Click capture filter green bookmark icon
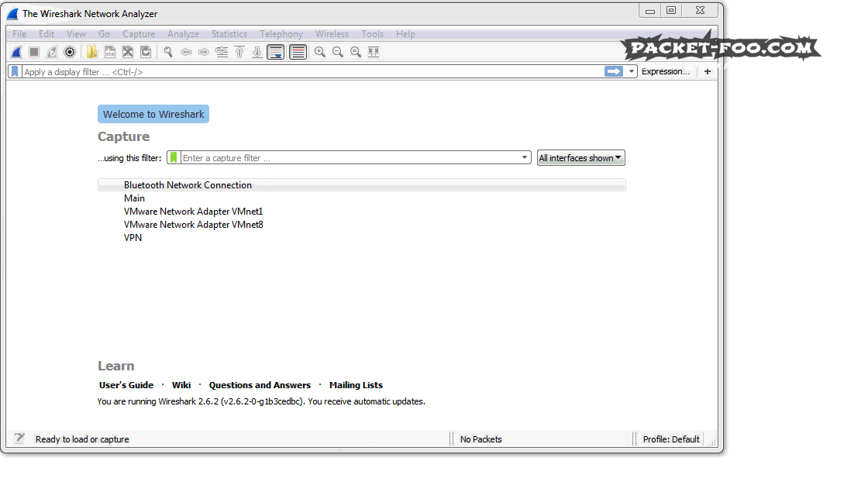 tap(174, 157)
